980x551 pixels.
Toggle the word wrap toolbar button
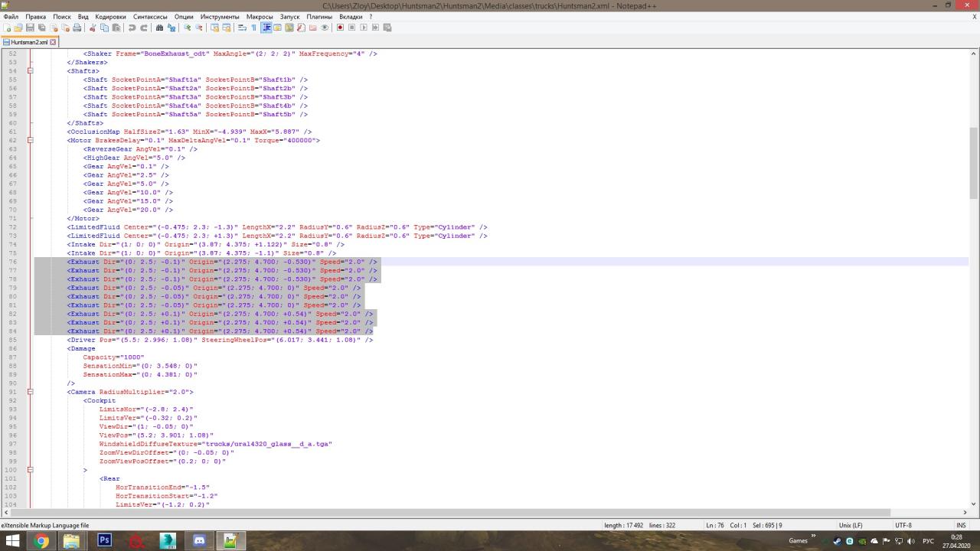[x=242, y=28]
